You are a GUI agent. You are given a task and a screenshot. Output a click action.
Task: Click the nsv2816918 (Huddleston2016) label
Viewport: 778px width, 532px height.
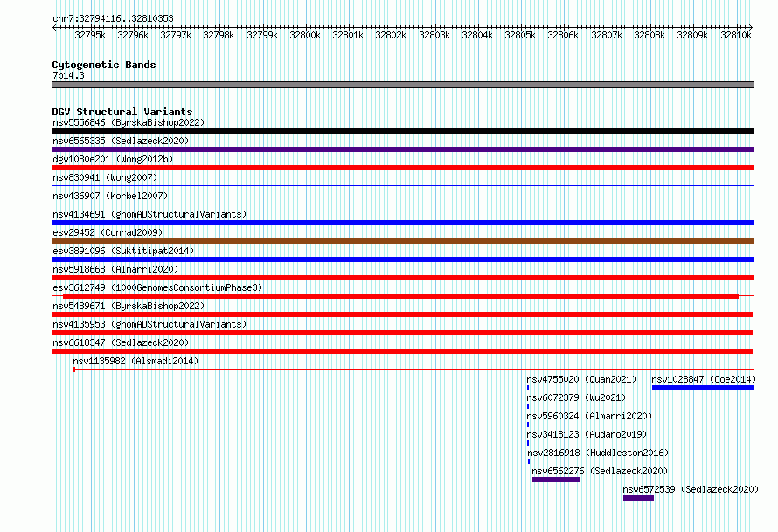point(598,453)
